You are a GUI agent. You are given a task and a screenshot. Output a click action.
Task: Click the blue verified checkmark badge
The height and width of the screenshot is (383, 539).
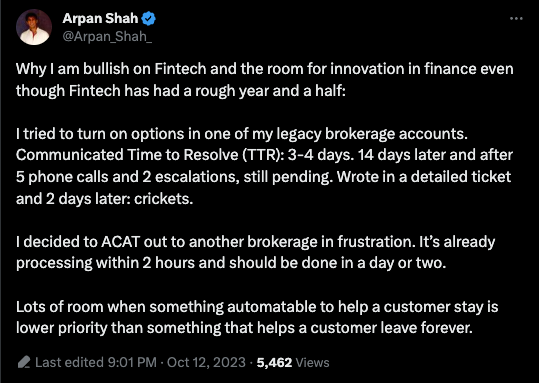point(148,19)
